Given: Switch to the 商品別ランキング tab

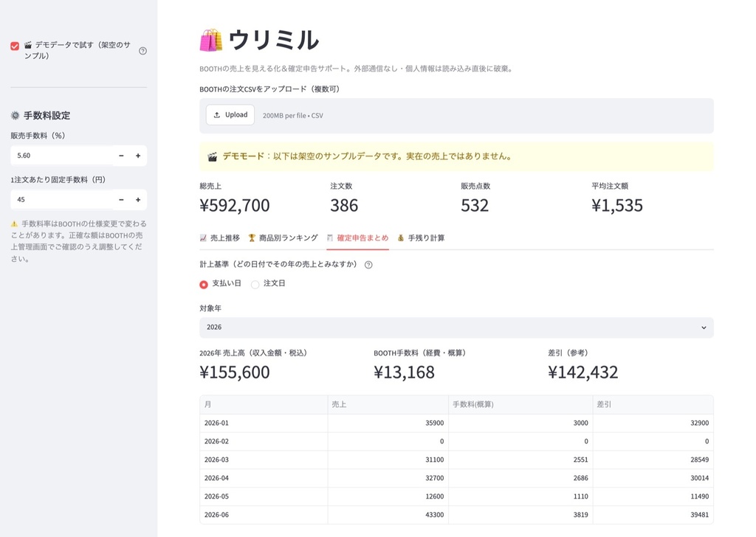Looking at the screenshot, I should [x=283, y=238].
